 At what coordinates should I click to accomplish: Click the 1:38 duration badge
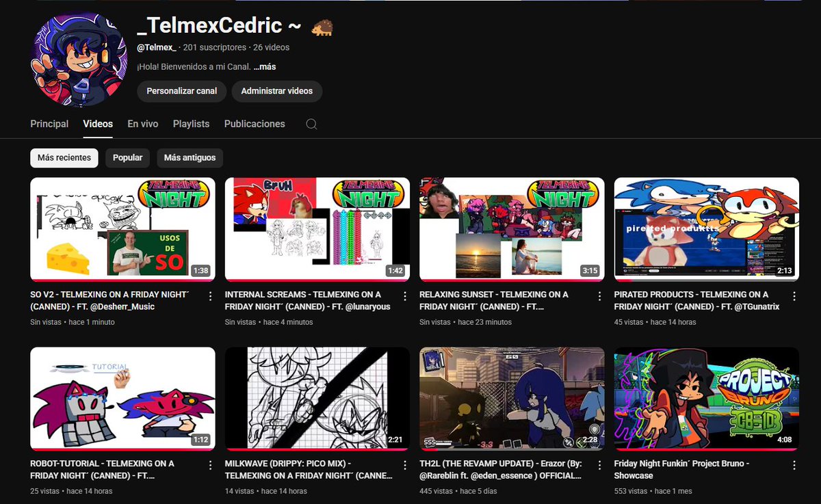pos(200,271)
